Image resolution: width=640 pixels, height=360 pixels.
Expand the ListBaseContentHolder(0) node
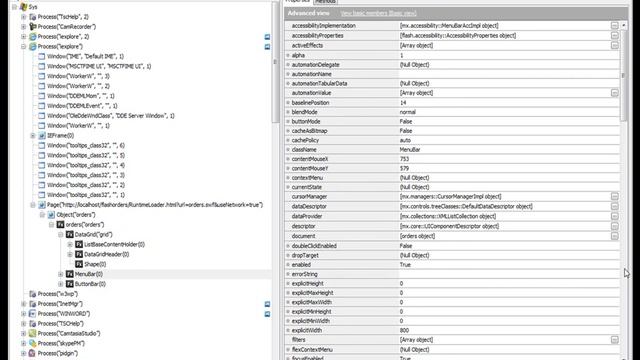tap(70, 244)
